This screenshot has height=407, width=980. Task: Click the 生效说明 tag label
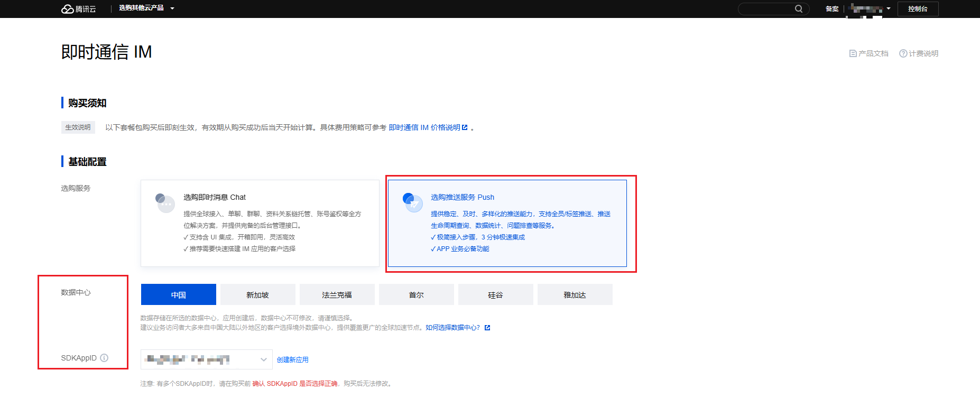[x=78, y=127]
